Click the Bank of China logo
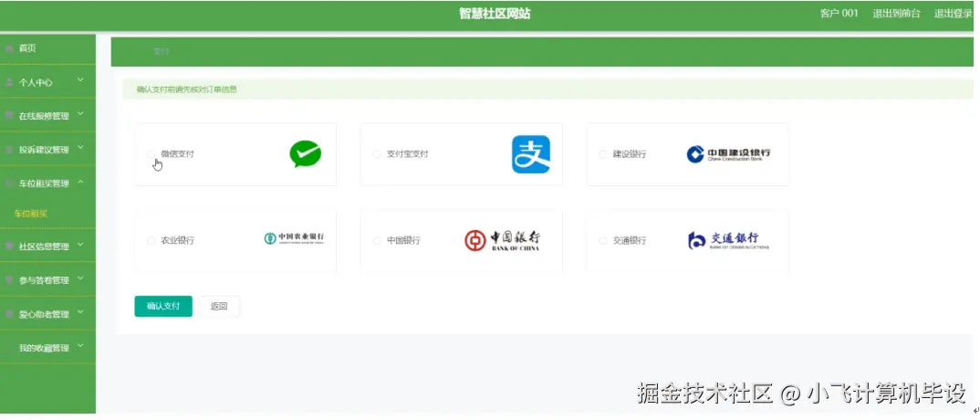The image size is (980, 420). (502, 241)
